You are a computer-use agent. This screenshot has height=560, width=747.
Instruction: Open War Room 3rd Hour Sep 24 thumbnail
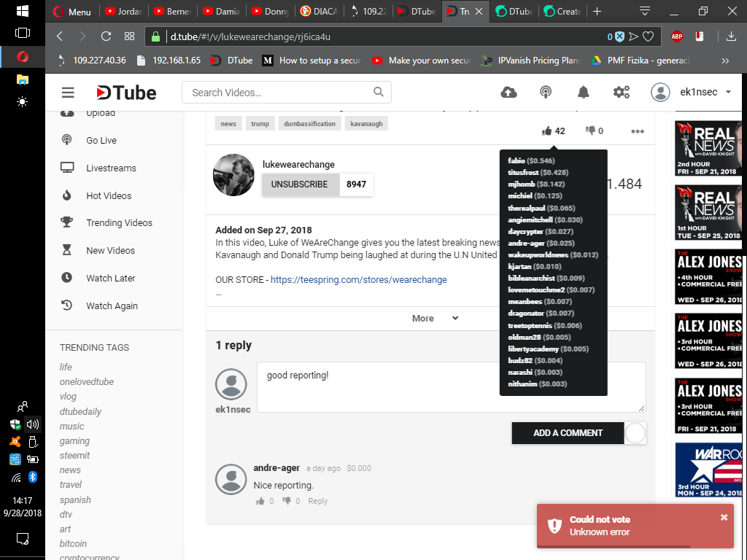(708, 470)
